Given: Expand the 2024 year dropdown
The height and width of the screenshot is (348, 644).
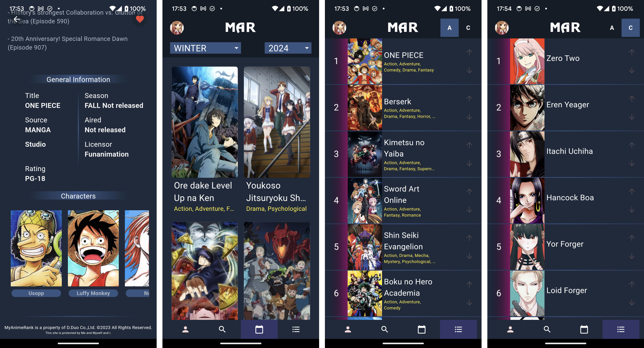Looking at the screenshot, I should [287, 48].
